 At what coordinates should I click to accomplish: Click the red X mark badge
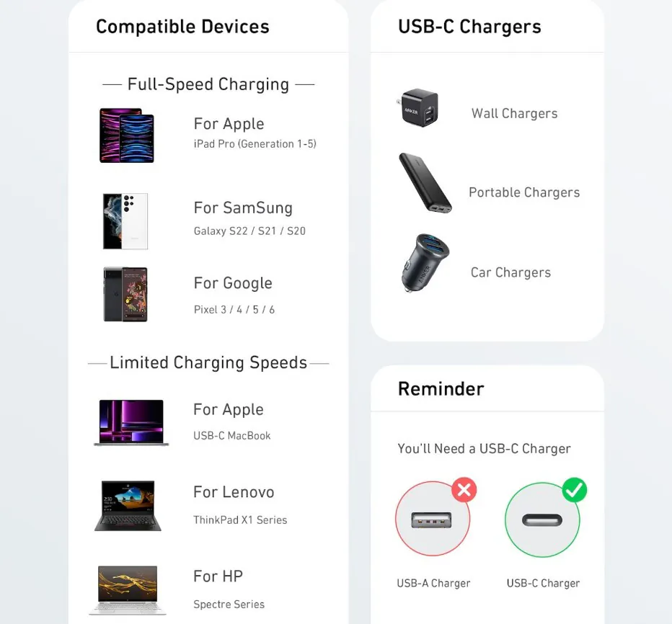[464, 489]
